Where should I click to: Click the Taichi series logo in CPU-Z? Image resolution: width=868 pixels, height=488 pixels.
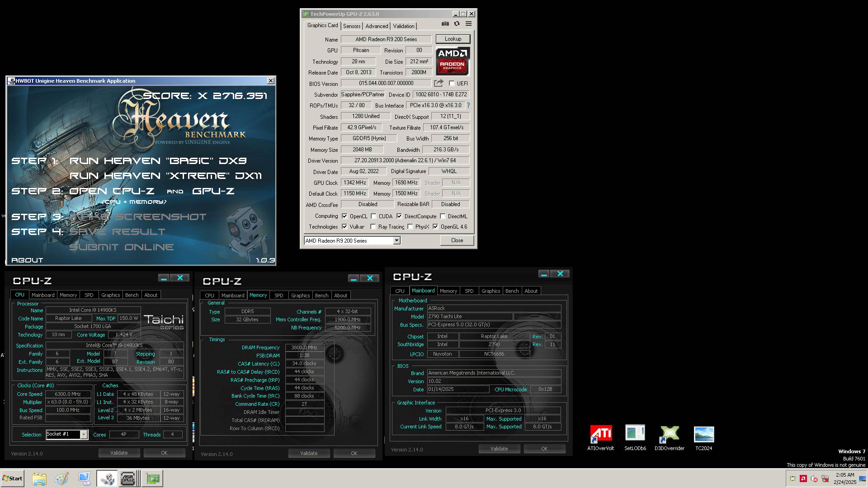pos(164,322)
